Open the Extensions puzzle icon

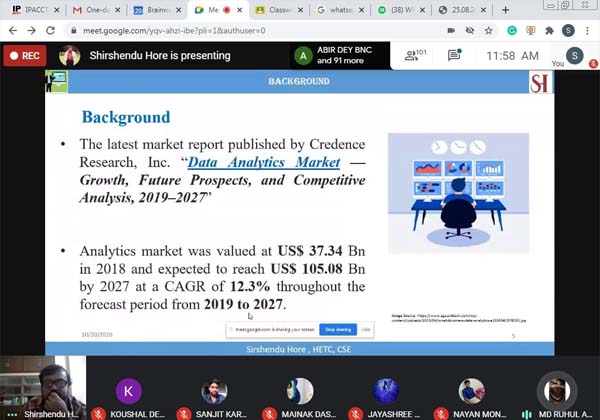click(549, 31)
